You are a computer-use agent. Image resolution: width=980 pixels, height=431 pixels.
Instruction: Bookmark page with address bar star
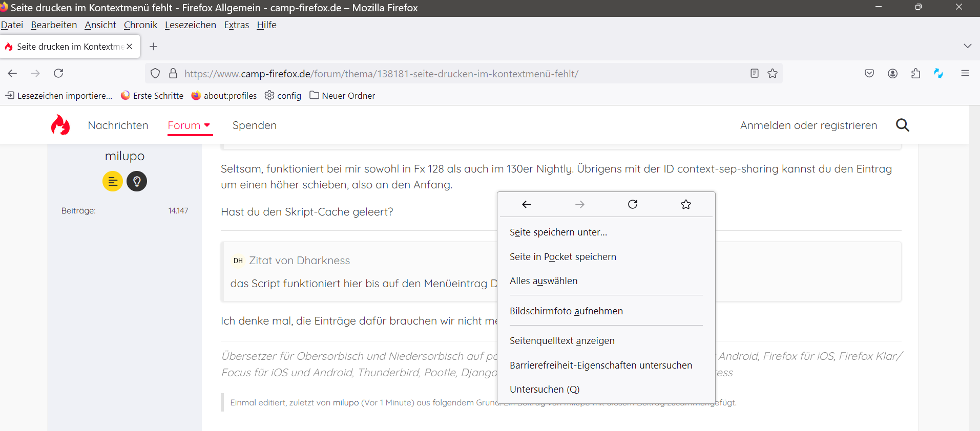[773, 73]
